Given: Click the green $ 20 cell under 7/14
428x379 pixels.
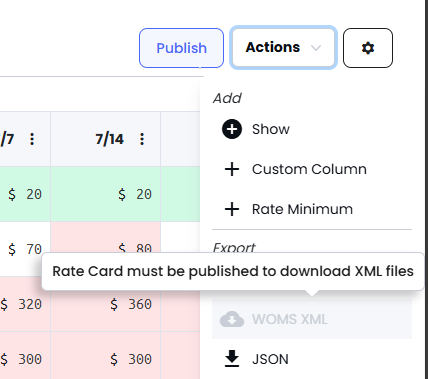Looking at the screenshot, I should (106, 194).
